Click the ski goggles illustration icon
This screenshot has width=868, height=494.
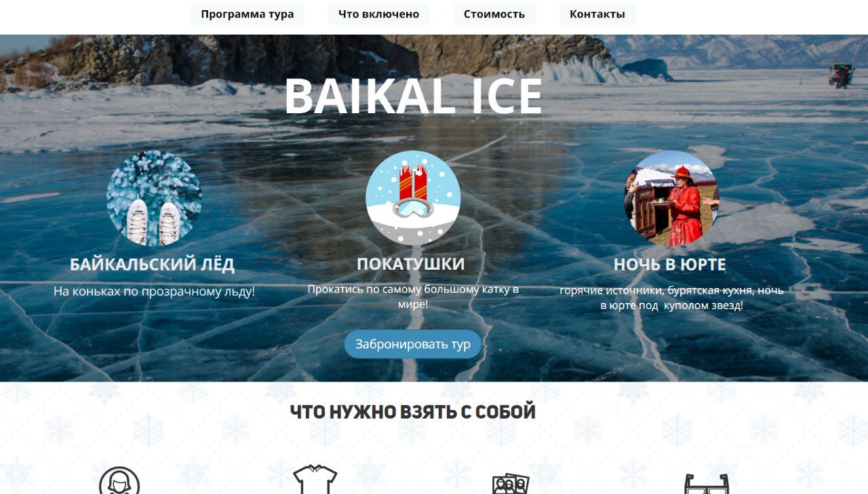click(x=413, y=198)
